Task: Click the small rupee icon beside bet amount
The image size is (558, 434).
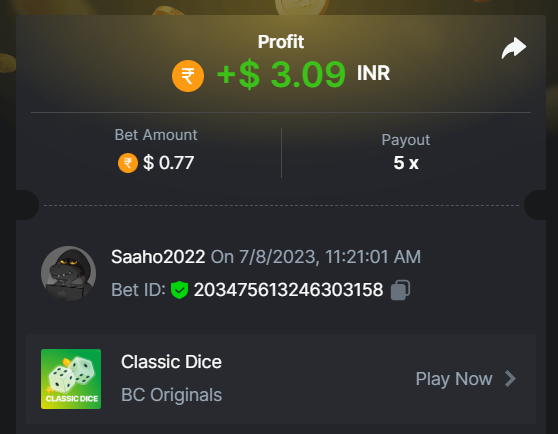Action: coord(128,163)
